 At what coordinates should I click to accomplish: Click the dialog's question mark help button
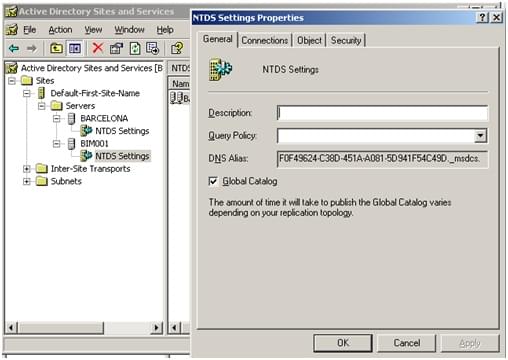coord(482,18)
